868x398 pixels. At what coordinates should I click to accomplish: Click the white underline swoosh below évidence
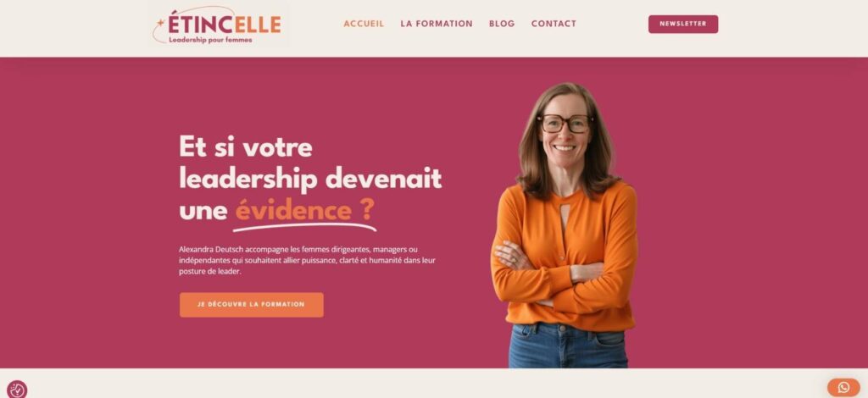click(x=304, y=227)
